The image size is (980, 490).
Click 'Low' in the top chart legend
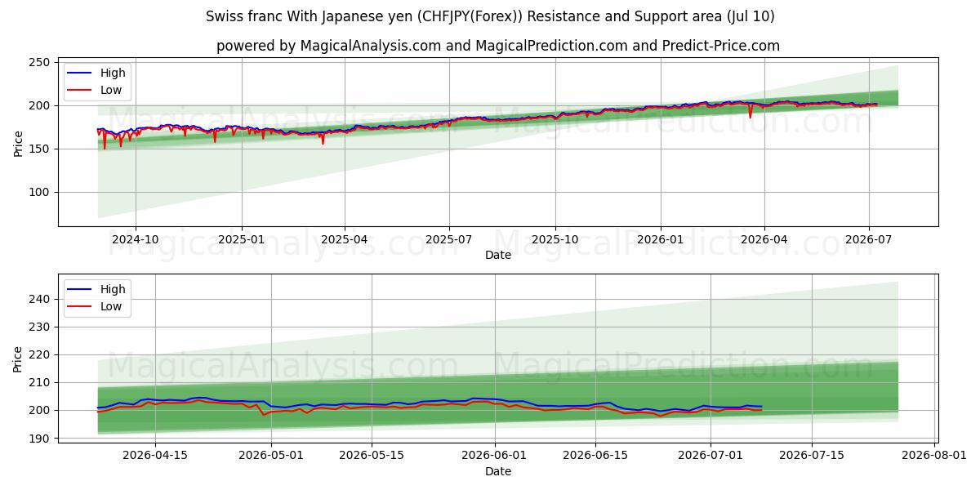pyautogui.click(x=111, y=91)
